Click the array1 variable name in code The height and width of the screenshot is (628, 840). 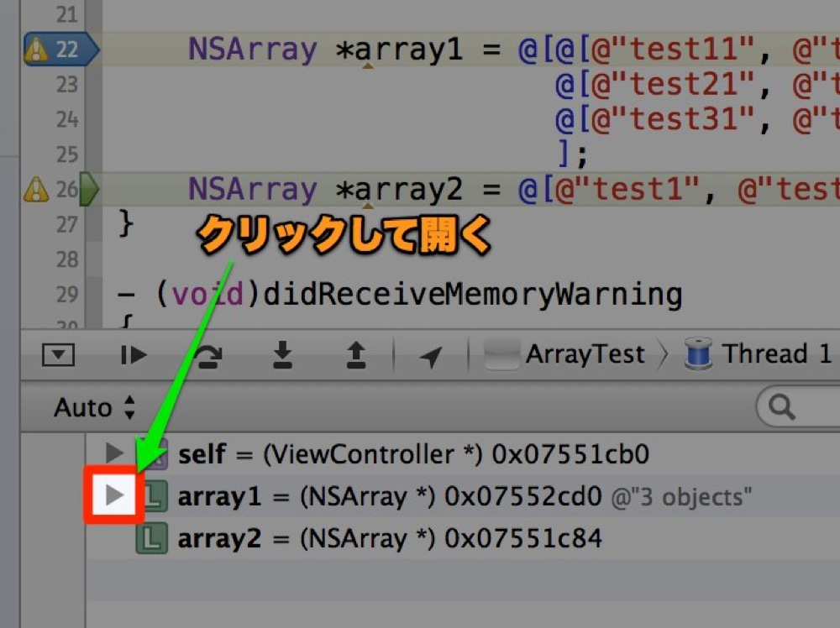pos(408,50)
